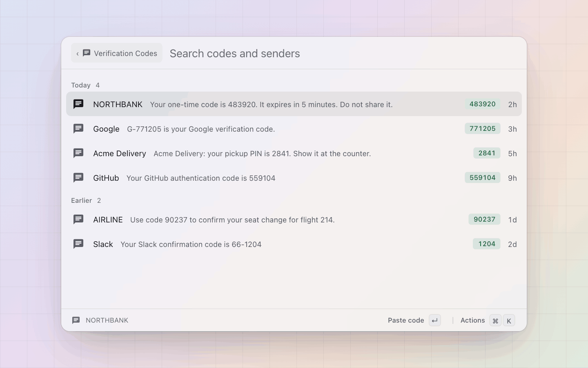
Task: Click 'G-771205 is your Google verification code'
Action: click(x=201, y=129)
